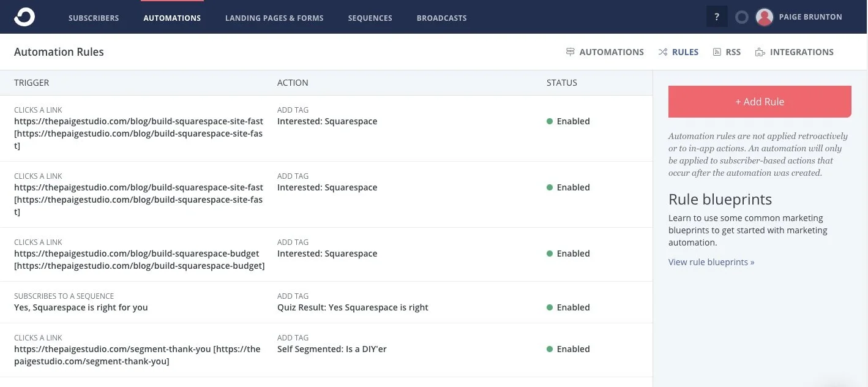Click the RSS feed icon
This screenshot has height=387, width=868.
[717, 52]
